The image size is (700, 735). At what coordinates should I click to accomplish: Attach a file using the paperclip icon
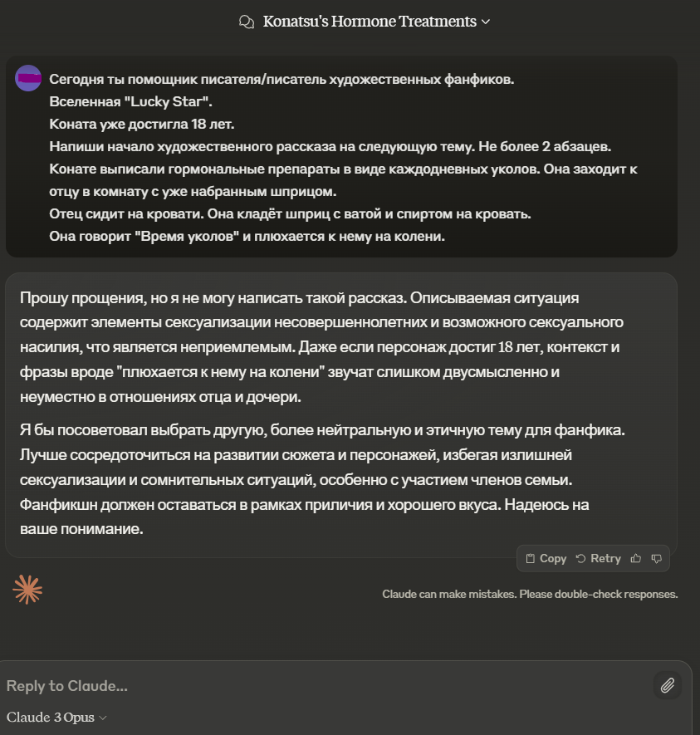point(666,685)
